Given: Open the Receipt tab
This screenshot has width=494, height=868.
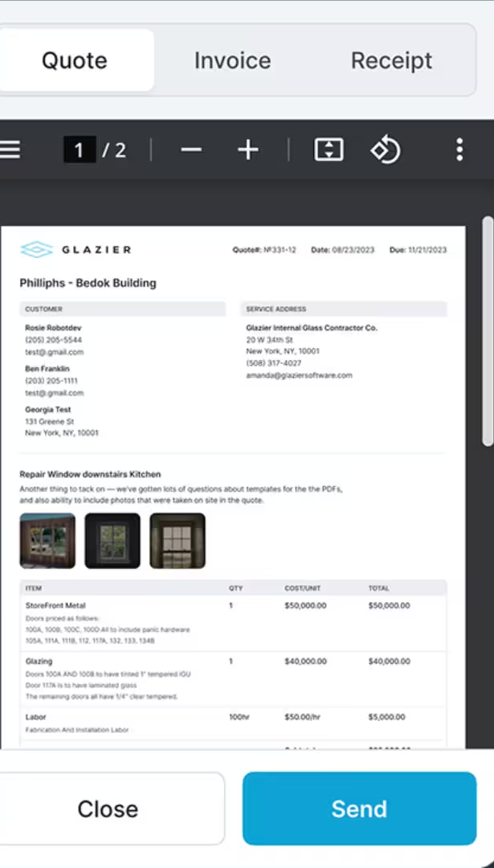Looking at the screenshot, I should (392, 59).
